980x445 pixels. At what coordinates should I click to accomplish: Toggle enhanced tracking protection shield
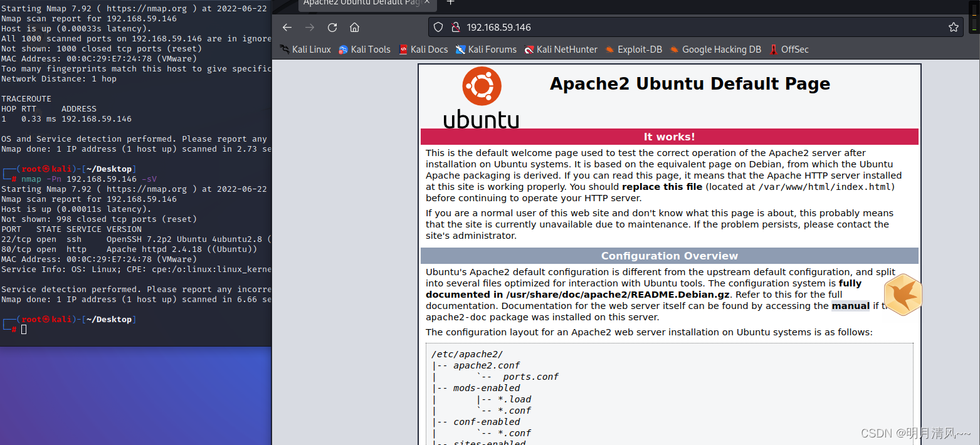point(438,27)
